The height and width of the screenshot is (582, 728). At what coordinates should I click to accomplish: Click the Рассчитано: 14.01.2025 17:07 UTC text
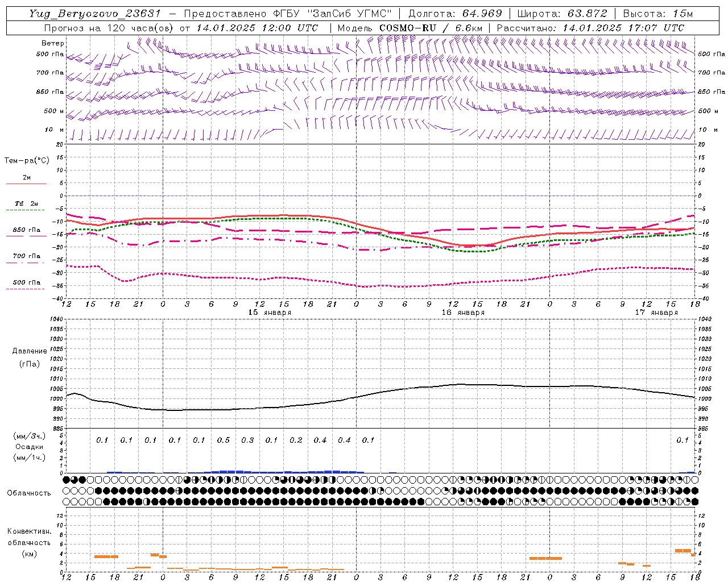590,28
